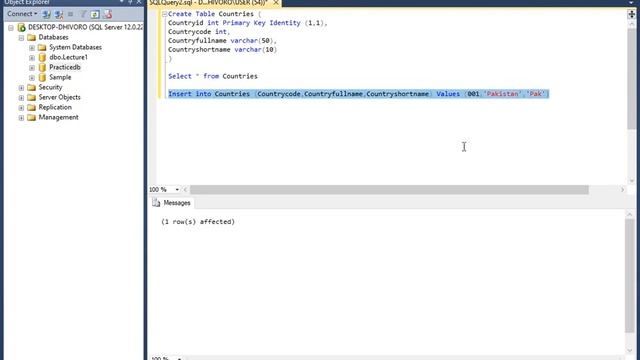Open the Object Explorer window options arrow

122,2
